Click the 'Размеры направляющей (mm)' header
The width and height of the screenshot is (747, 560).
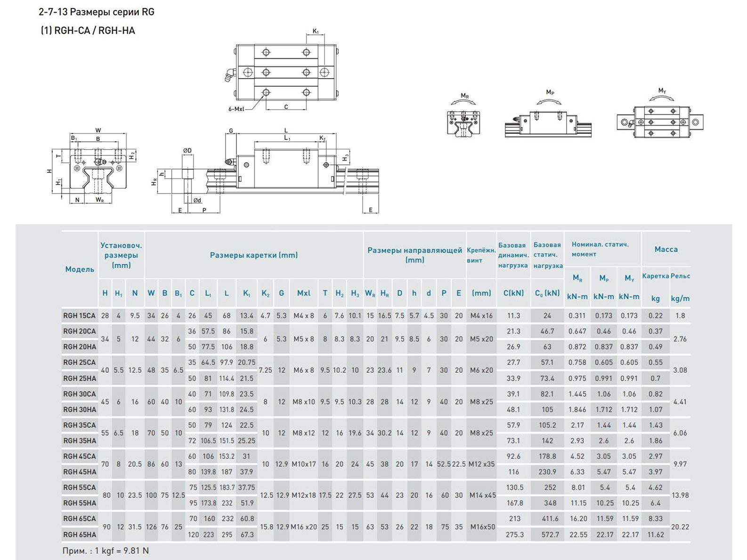[414, 255]
